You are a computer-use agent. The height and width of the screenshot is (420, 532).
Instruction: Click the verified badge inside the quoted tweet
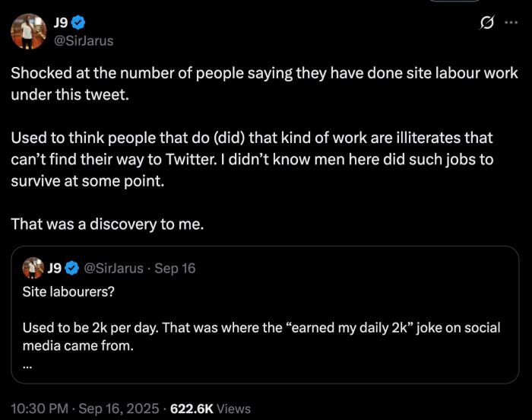(73, 268)
